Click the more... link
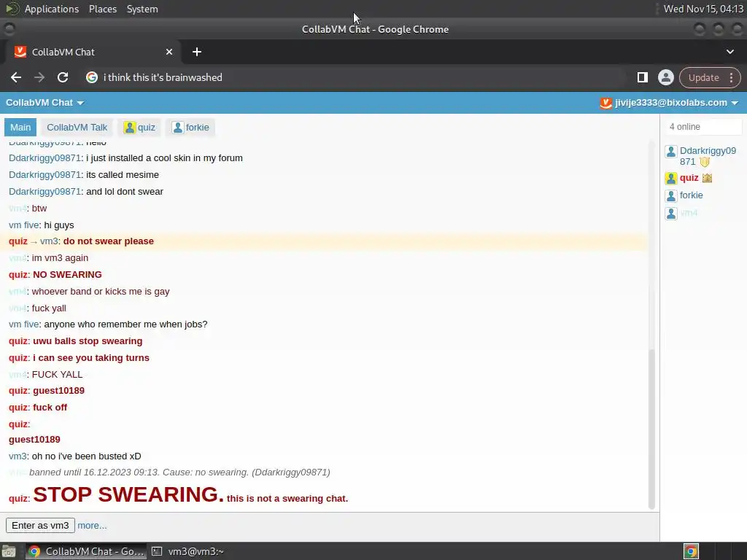 (92, 526)
